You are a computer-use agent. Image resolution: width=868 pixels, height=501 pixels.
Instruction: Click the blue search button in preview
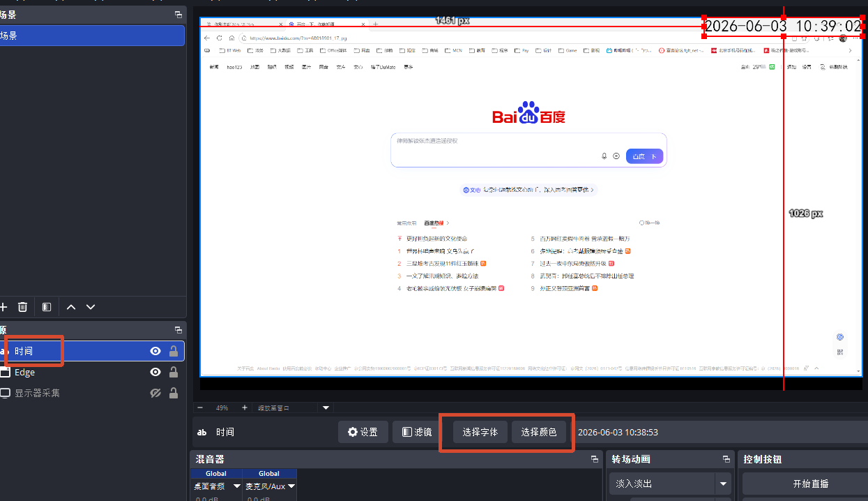coord(644,156)
